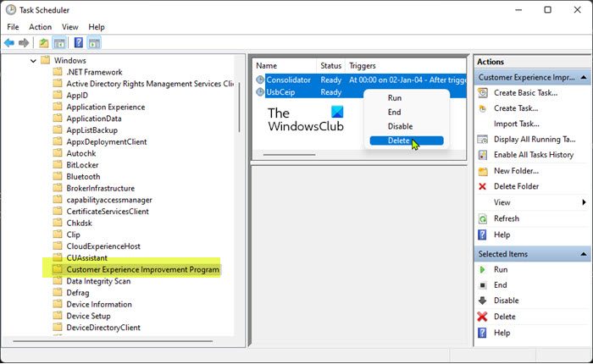
Task: Open the Help menu in menu bar
Action: coord(97,27)
